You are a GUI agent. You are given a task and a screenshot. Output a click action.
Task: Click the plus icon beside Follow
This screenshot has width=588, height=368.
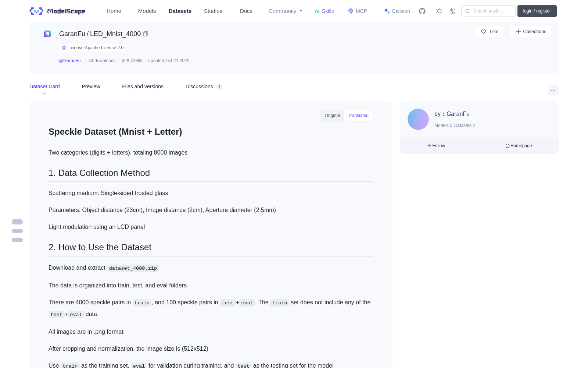[x=429, y=146]
